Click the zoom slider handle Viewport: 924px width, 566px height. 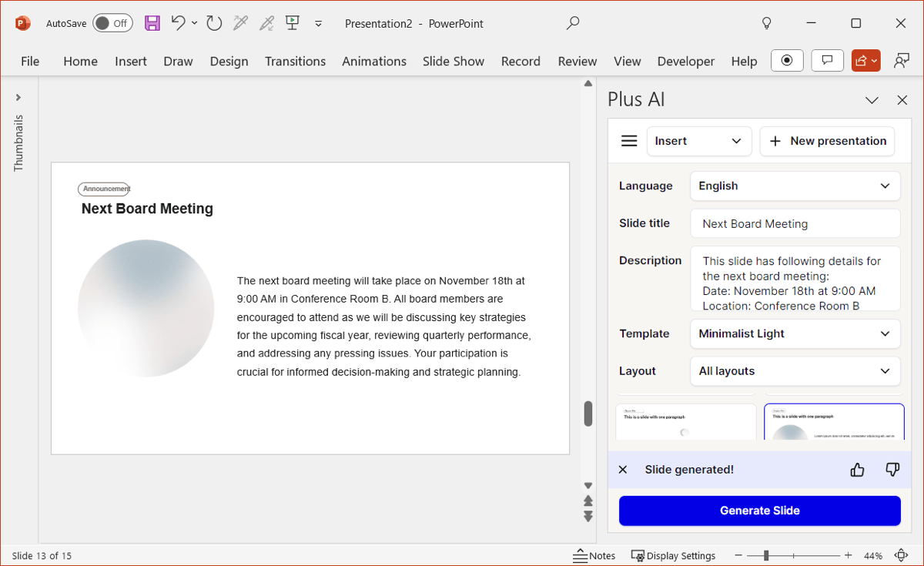coord(766,555)
